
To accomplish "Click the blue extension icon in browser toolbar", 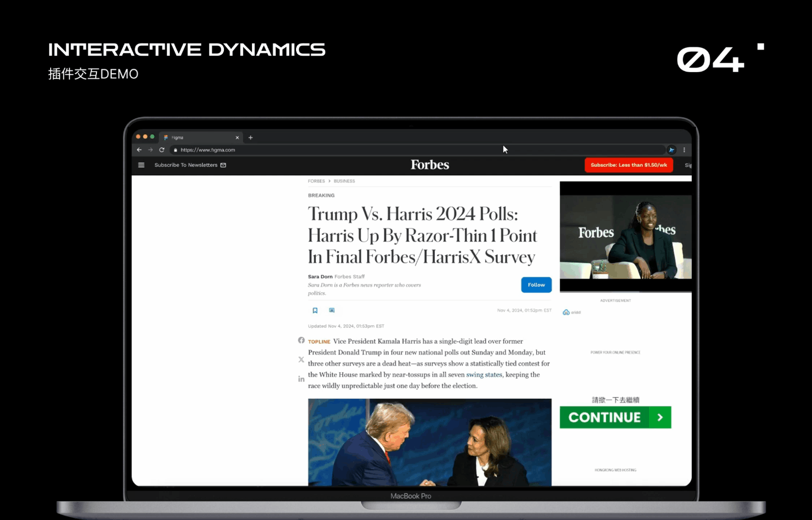I will 672,150.
